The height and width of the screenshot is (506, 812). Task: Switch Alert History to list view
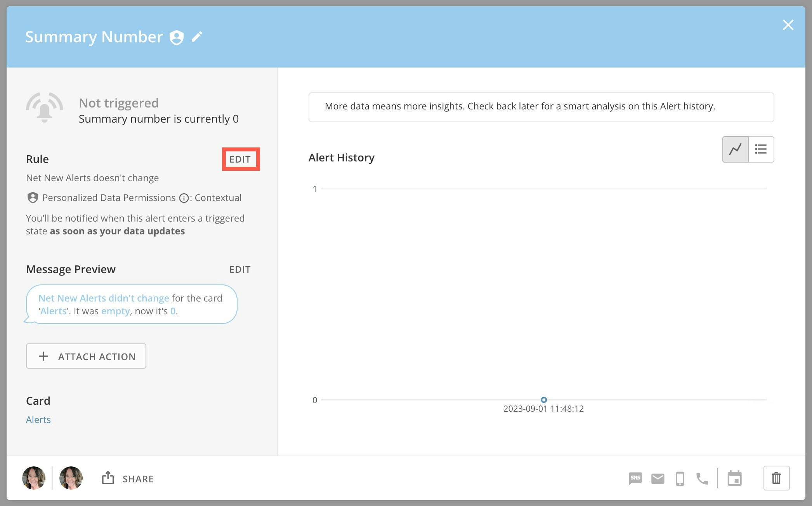pos(761,149)
